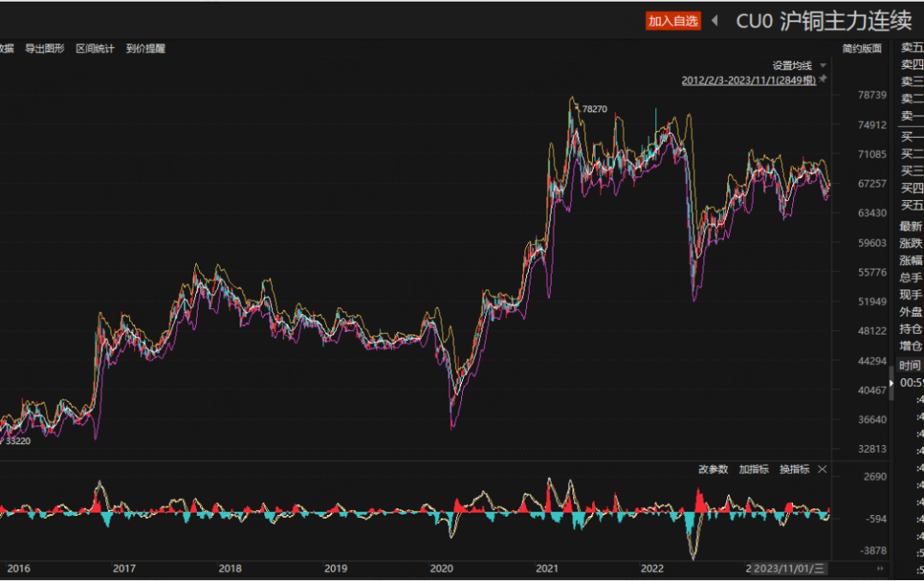Click the 2020 year marker on timeline
924x581 pixels.
click(441, 568)
